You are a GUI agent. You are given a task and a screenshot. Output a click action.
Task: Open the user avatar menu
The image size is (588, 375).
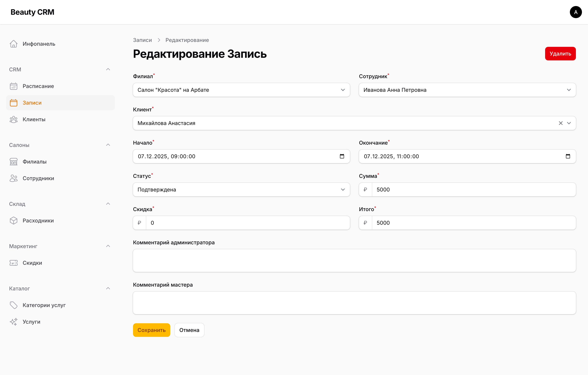[x=576, y=12]
